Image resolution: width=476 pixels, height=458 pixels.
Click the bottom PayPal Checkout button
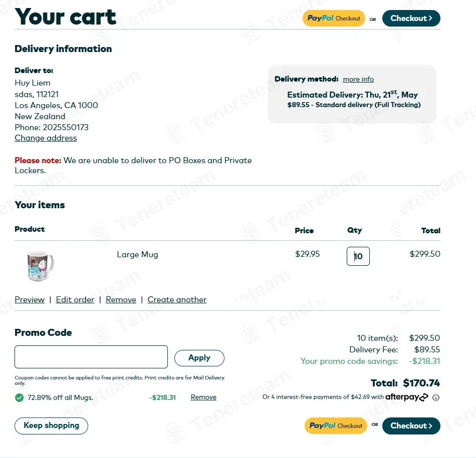pos(336,425)
